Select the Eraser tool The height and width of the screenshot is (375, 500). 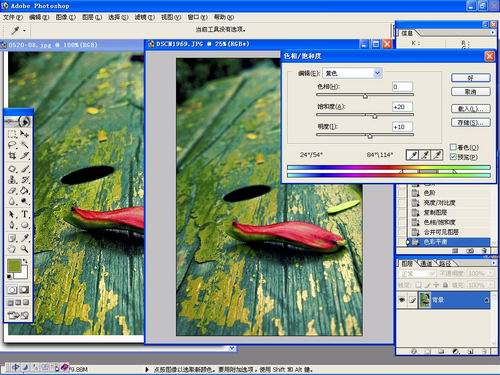[12, 191]
